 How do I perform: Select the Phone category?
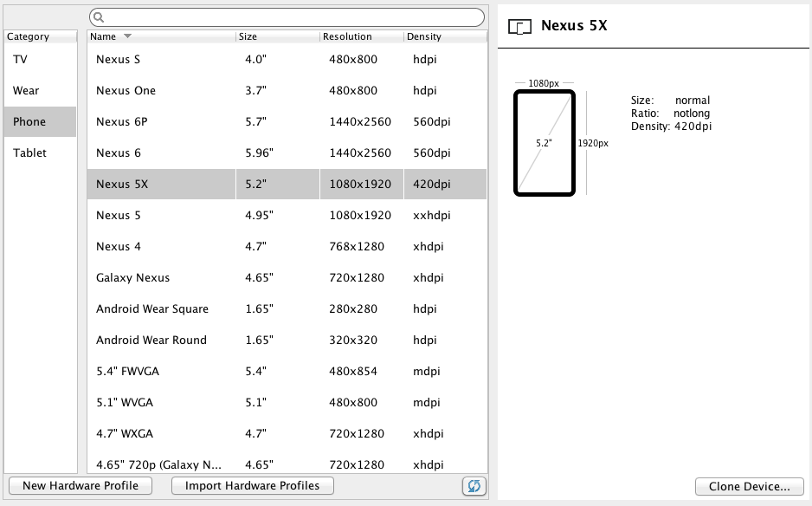click(41, 122)
